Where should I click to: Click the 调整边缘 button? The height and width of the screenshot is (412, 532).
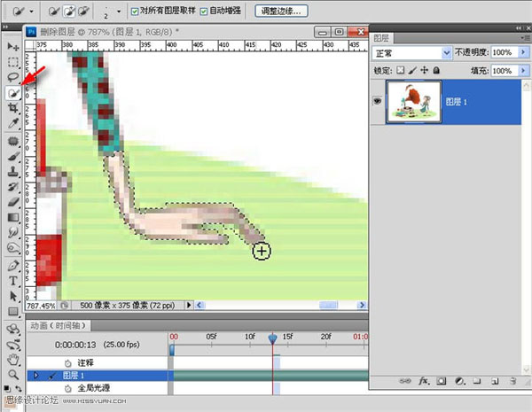tap(281, 12)
